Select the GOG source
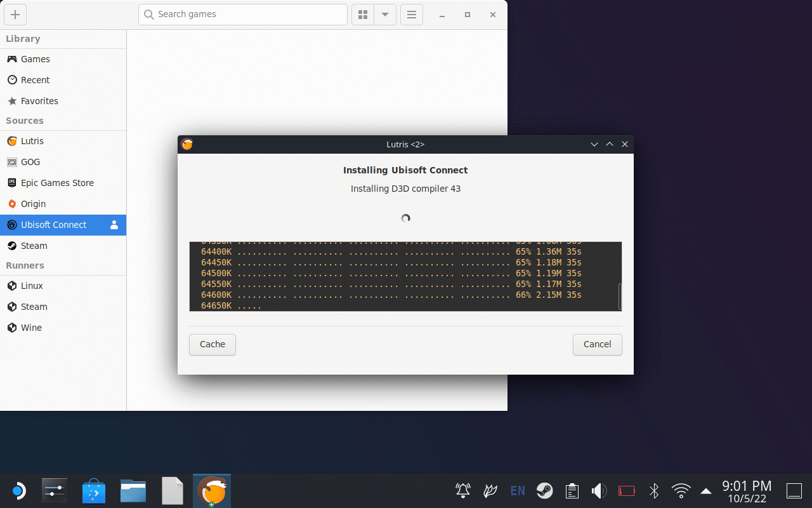The width and height of the screenshot is (812, 508). pyautogui.click(x=63, y=162)
